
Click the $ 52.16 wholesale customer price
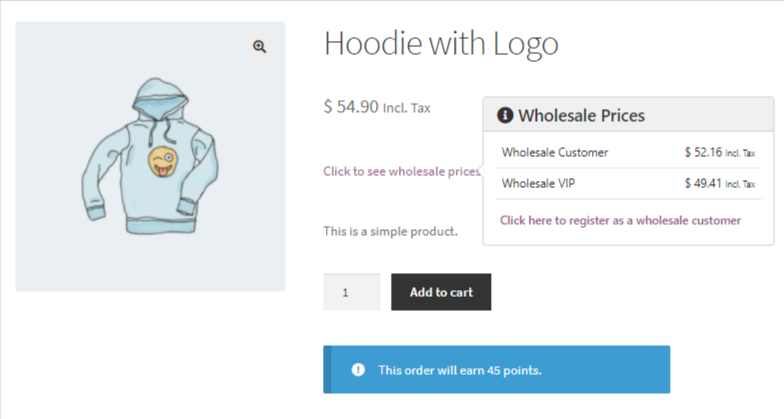[x=702, y=153]
